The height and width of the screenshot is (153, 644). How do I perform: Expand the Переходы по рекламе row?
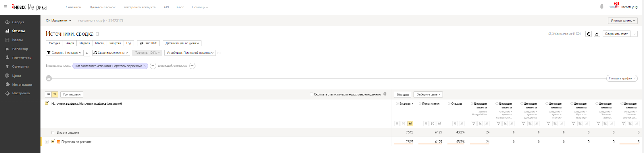[47, 142]
